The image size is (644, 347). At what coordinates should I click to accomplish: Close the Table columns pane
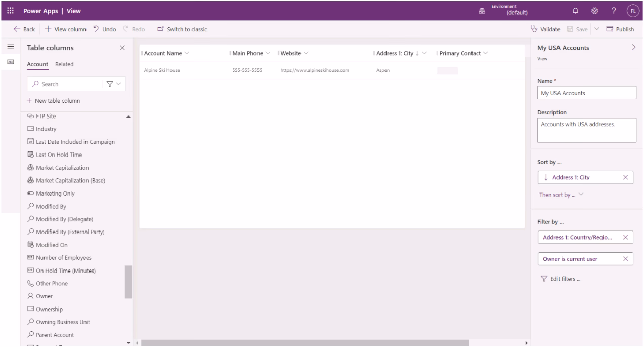(x=122, y=48)
